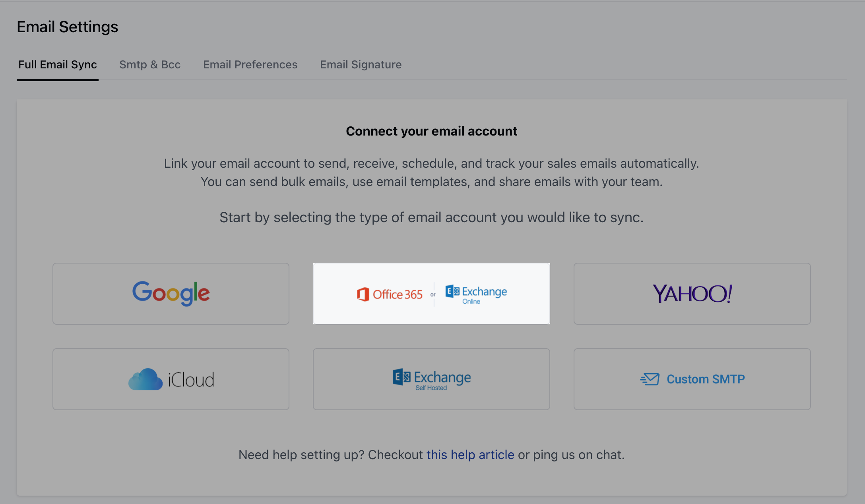The height and width of the screenshot is (504, 865).
Task: Open "this help article" link
Action: 470,455
